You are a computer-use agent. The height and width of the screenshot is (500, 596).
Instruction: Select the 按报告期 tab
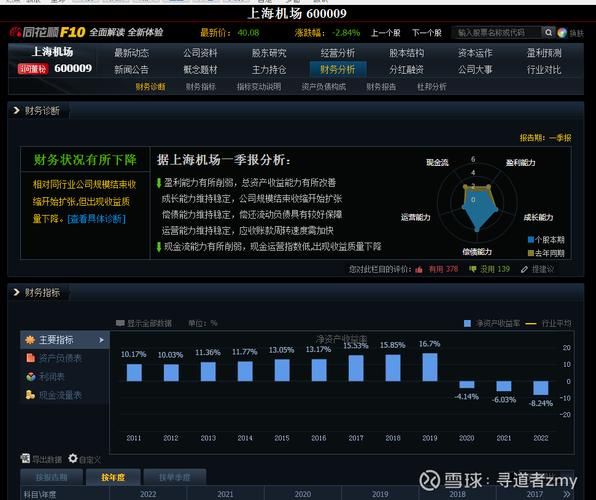pos(51,477)
